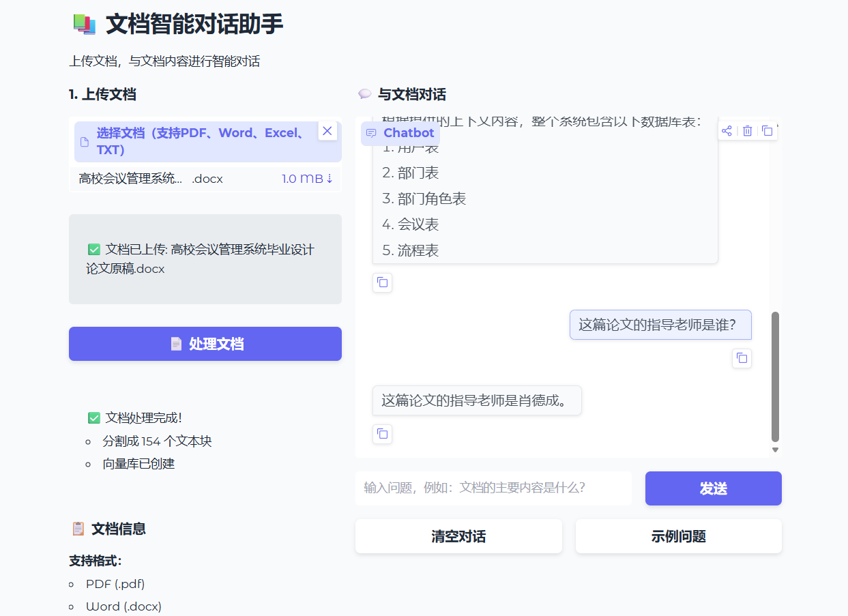Send the message with 发送

click(713, 488)
